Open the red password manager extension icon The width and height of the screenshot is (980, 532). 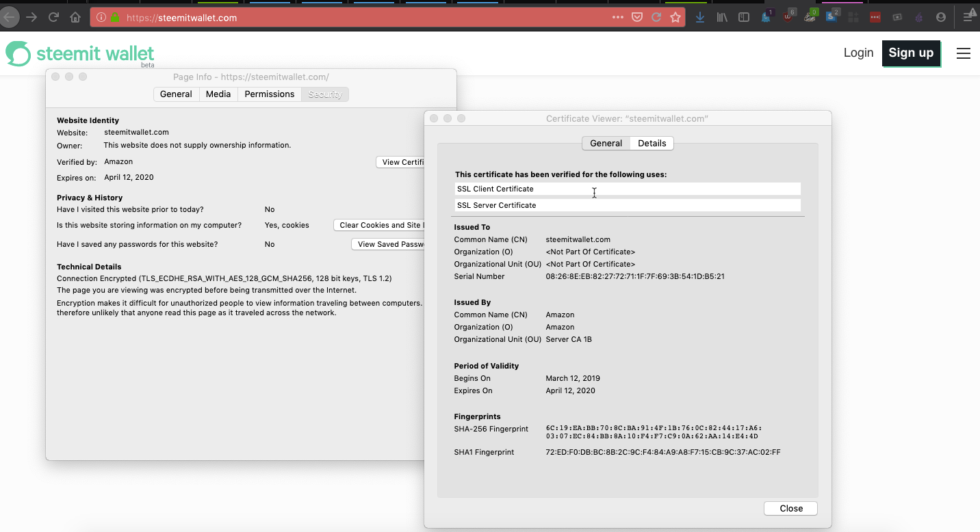875,18
